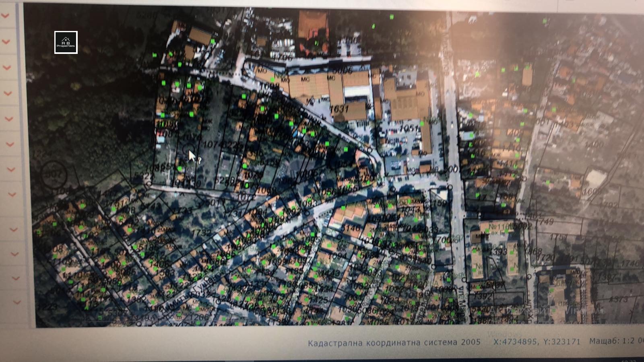Click parcel 1094 on the map

click(334, 256)
